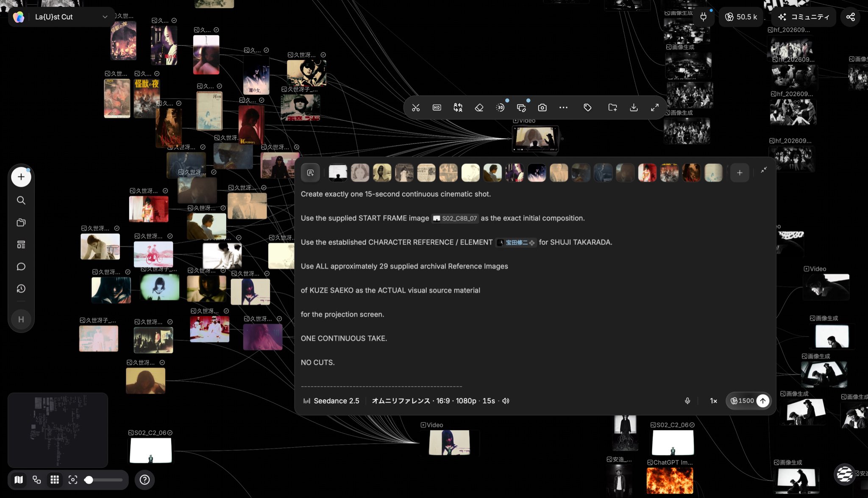Click the HD upscale icon

click(x=437, y=108)
